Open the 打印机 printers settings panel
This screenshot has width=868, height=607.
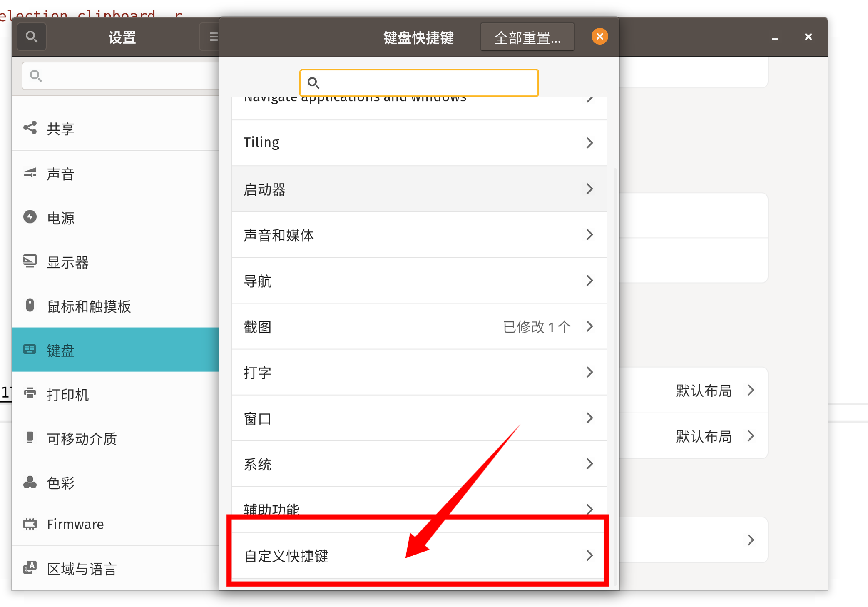pos(116,394)
